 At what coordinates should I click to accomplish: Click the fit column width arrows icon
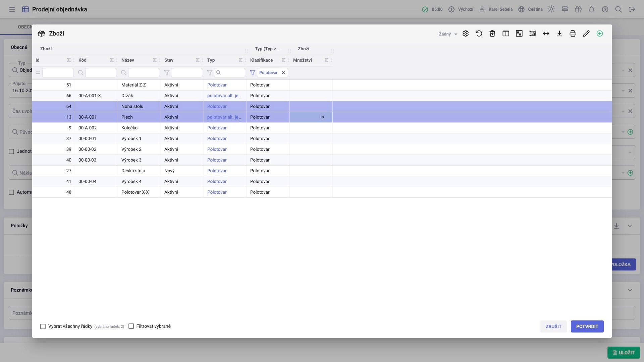546,34
